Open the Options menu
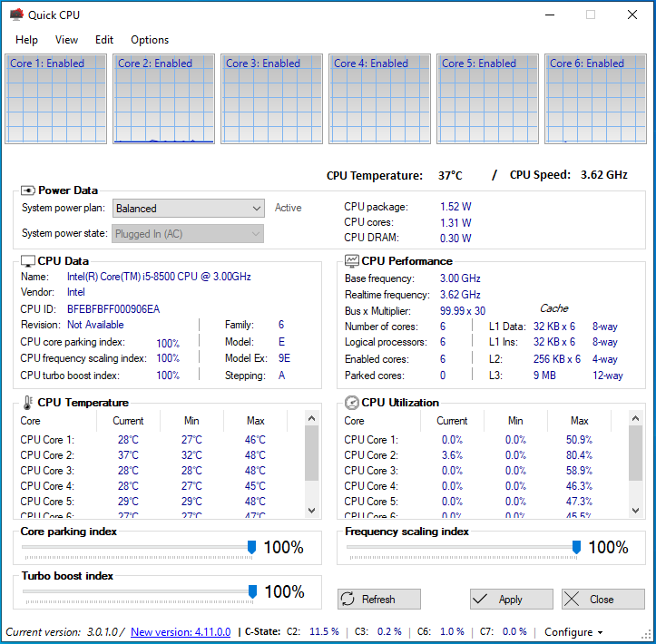 (150, 40)
